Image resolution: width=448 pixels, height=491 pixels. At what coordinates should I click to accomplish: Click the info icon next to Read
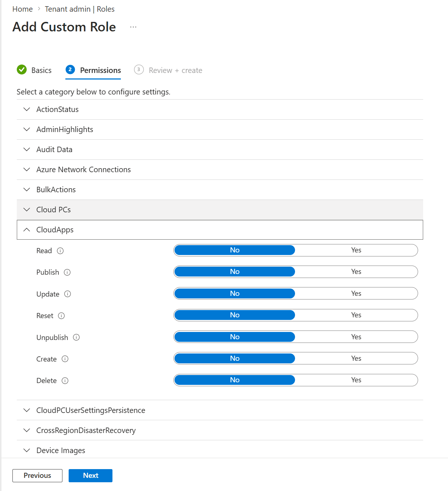(61, 251)
